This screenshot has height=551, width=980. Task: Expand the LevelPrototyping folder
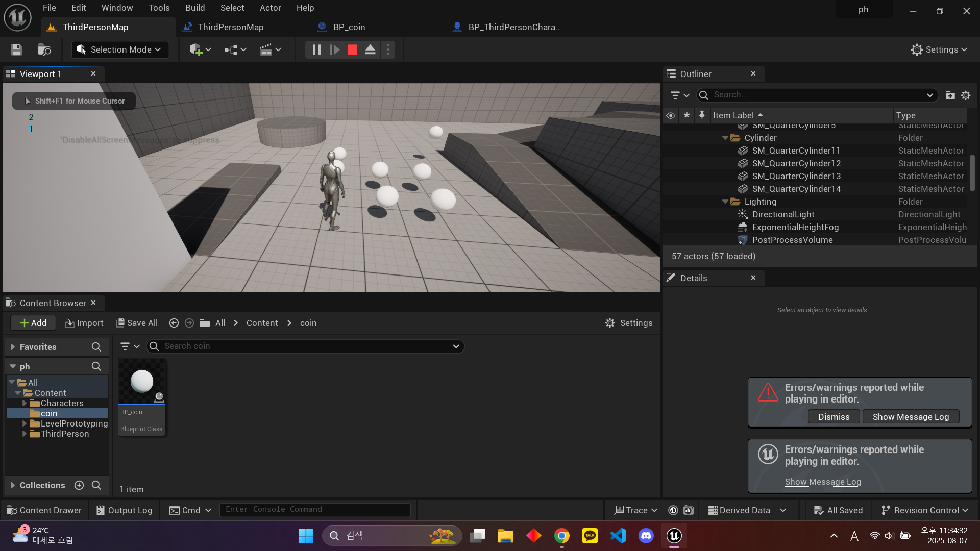pyautogui.click(x=24, y=423)
